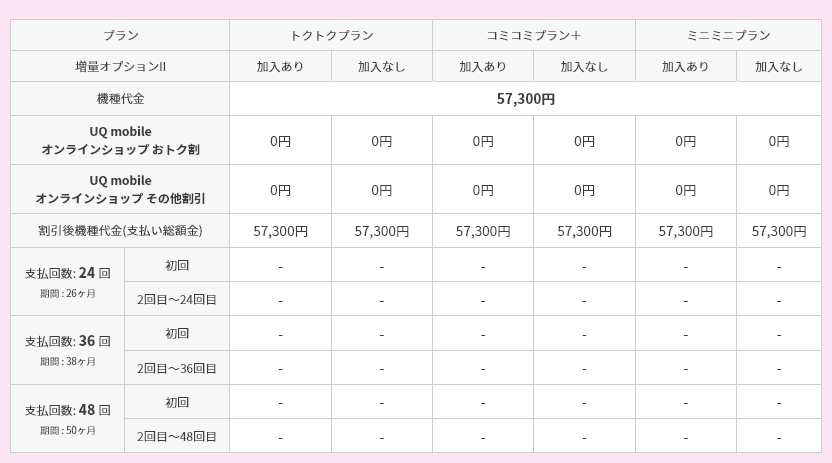Click the 2回目〜48回目 row label
832x463 pixels.
point(177,436)
